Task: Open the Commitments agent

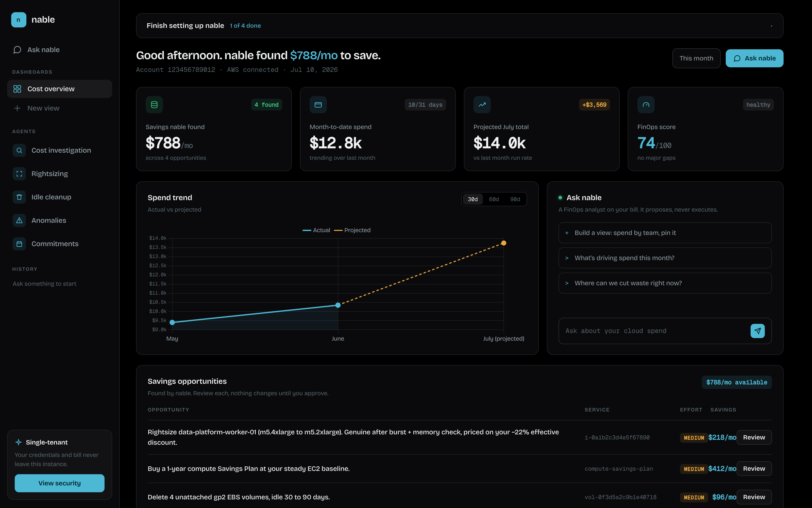Action: point(59,244)
